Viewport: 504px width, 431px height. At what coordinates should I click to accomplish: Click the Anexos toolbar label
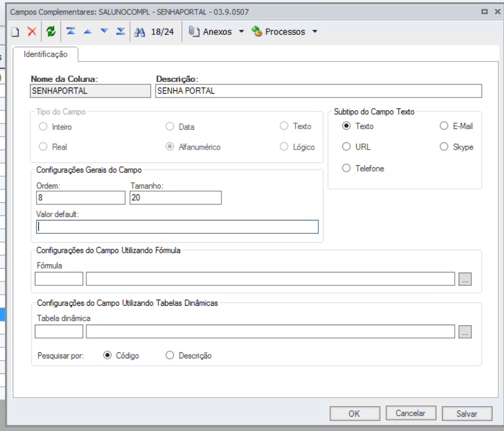[217, 32]
